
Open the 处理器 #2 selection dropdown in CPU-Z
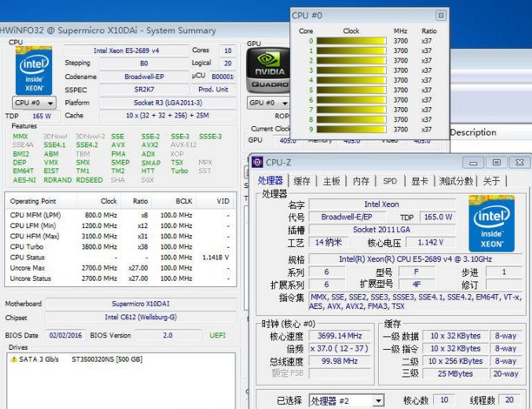tap(347, 401)
